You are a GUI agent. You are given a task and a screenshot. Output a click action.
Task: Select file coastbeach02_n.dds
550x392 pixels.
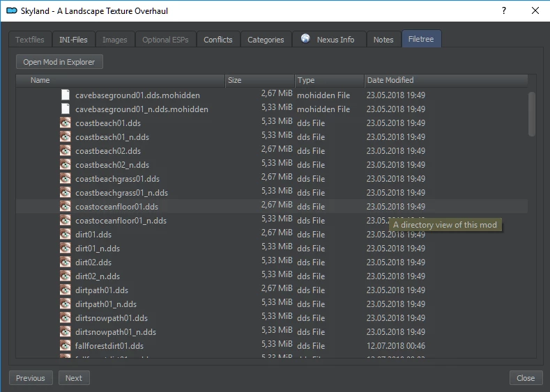[x=112, y=165]
